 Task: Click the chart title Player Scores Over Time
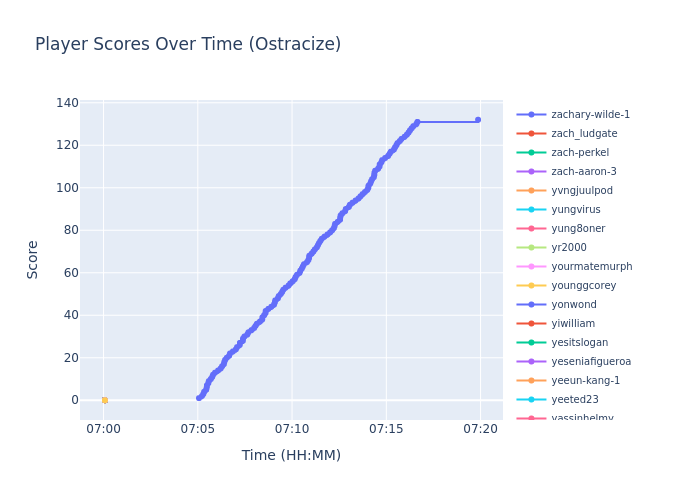coord(188,45)
